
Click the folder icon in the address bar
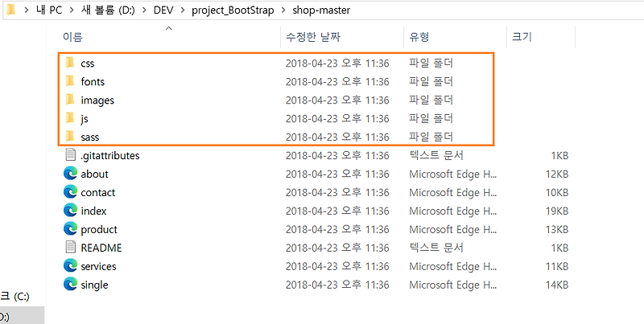click(x=11, y=10)
